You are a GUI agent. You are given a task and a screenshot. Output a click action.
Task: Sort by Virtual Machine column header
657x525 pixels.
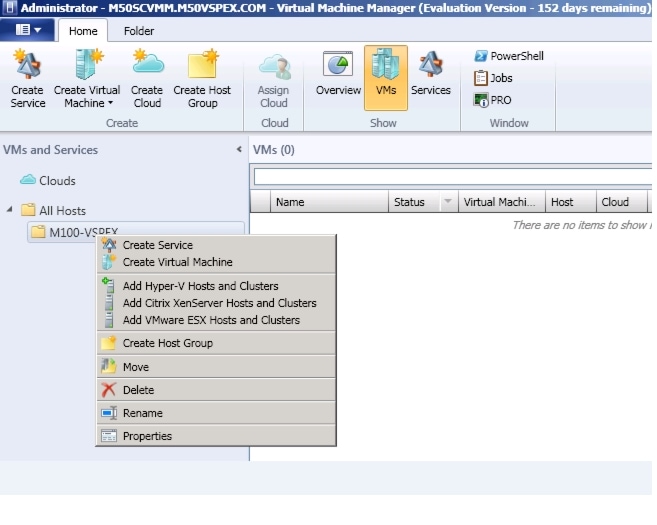click(502, 202)
